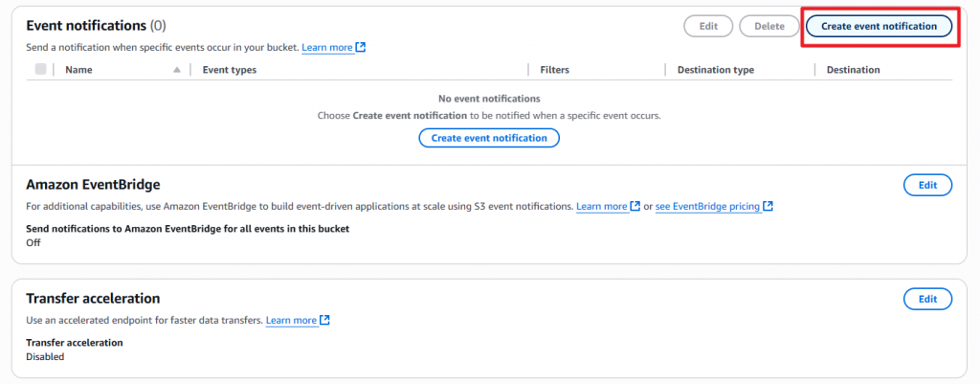
Task: Click the disabled Edit button in Event notifications
Action: click(708, 26)
